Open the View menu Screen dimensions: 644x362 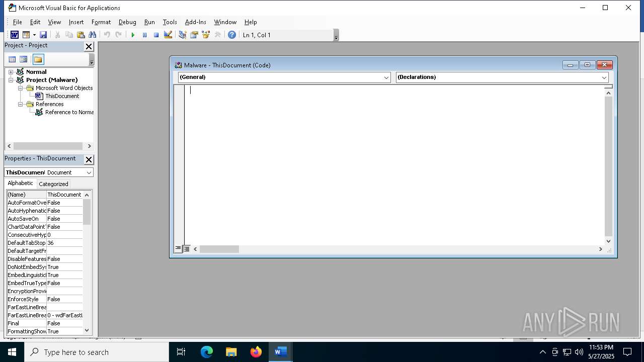(54, 22)
